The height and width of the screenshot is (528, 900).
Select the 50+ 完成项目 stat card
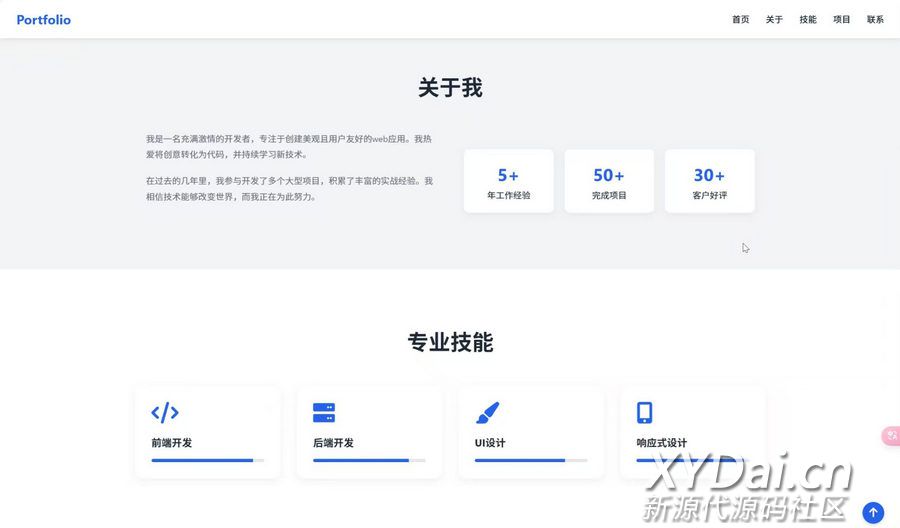[x=609, y=181]
